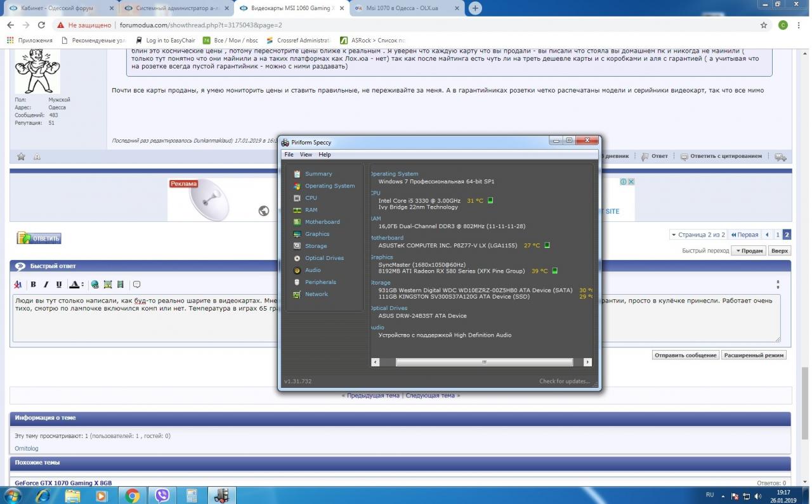812x504 pixels.
Task: Go to Первая page link
Action: (x=745, y=235)
